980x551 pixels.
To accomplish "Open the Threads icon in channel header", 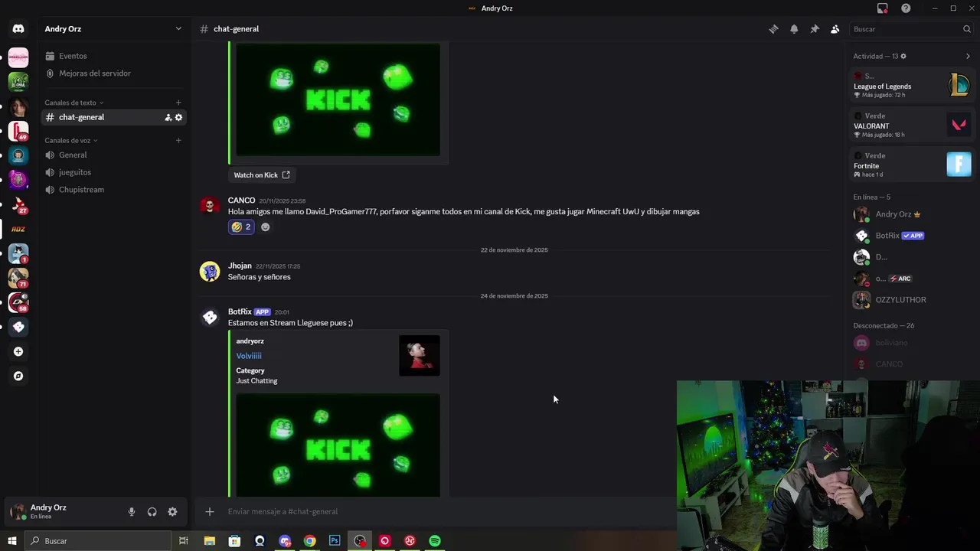I will tap(773, 29).
